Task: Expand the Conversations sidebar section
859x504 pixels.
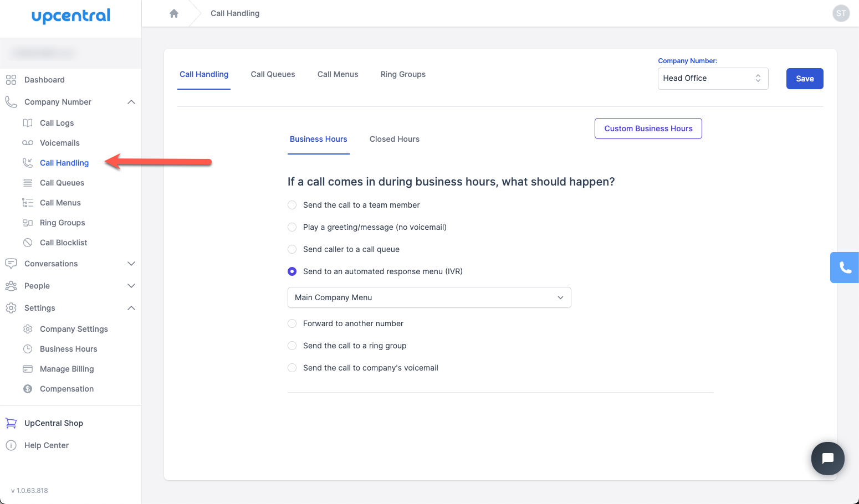Action: 131,264
